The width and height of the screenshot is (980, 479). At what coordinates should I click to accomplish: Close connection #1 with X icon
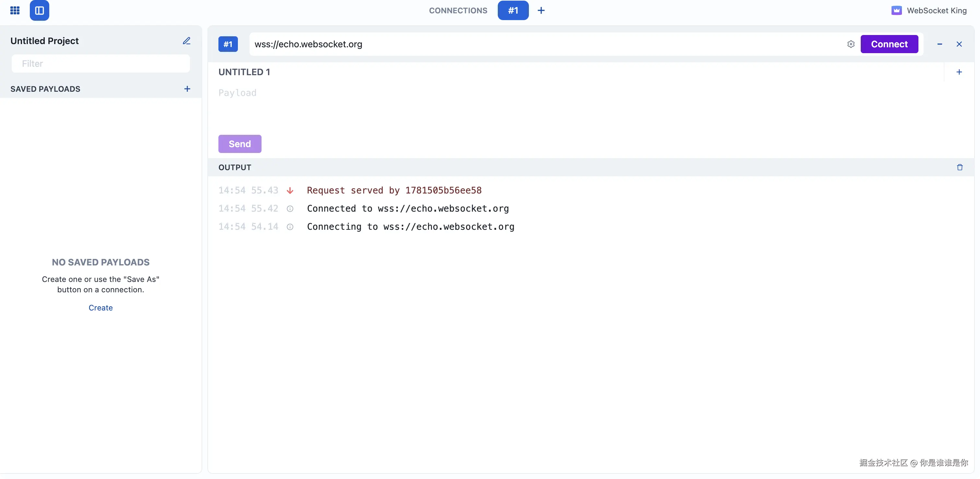959,44
